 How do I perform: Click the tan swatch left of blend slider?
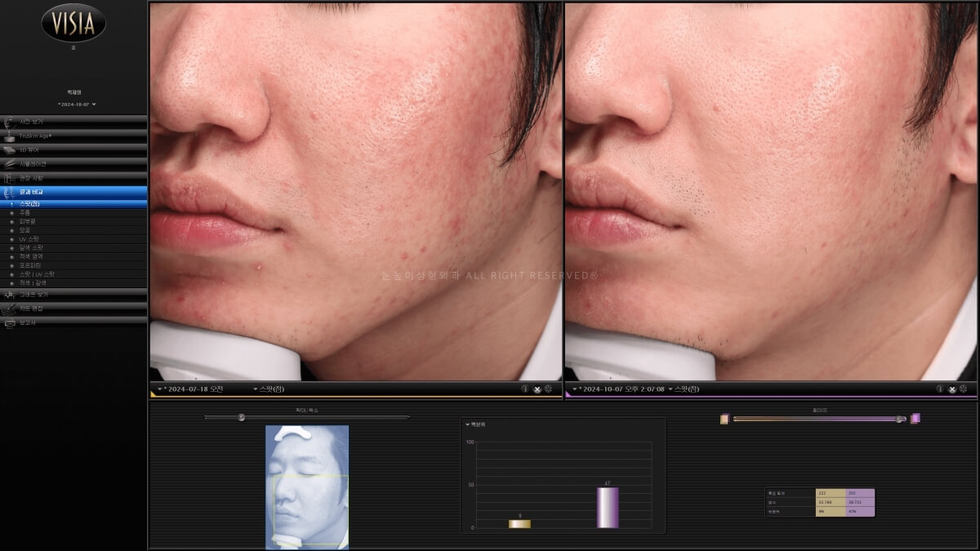[724, 419]
